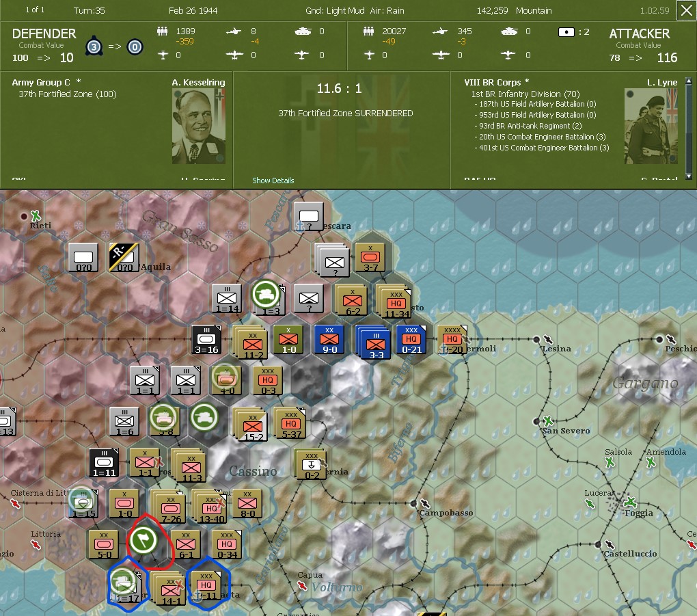The image size is (697, 616).
Task: Select blue 9-0 infantry division counter
Action: [329, 339]
